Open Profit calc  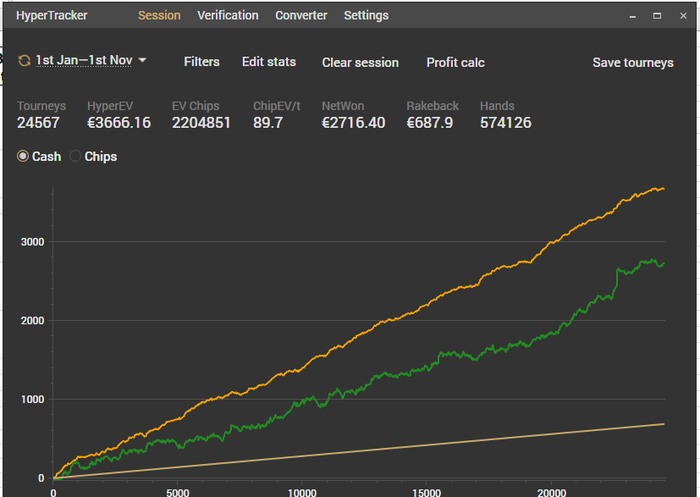pyautogui.click(x=455, y=63)
